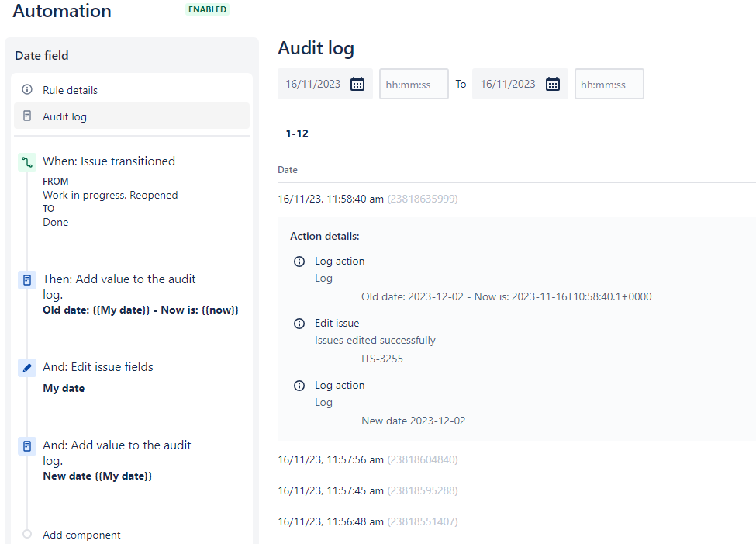756x544 pixels.
Task: Expand the 11:57:45 am audit log entry
Action: click(368, 490)
